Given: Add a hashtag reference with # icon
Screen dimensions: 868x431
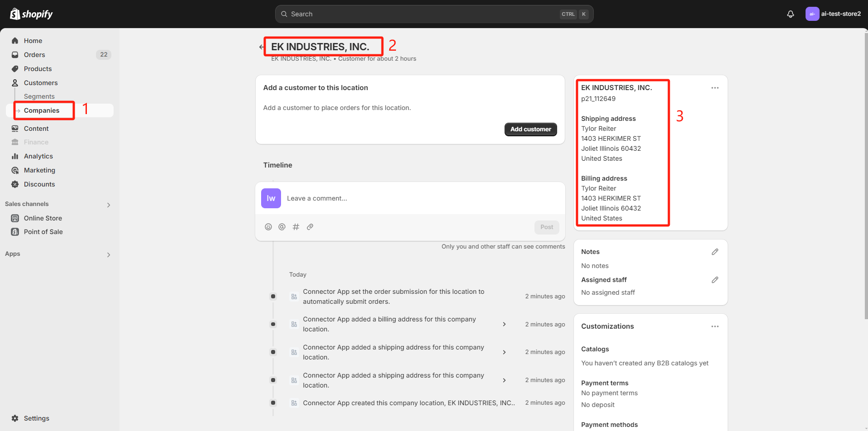Looking at the screenshot, I should (296, 227).
